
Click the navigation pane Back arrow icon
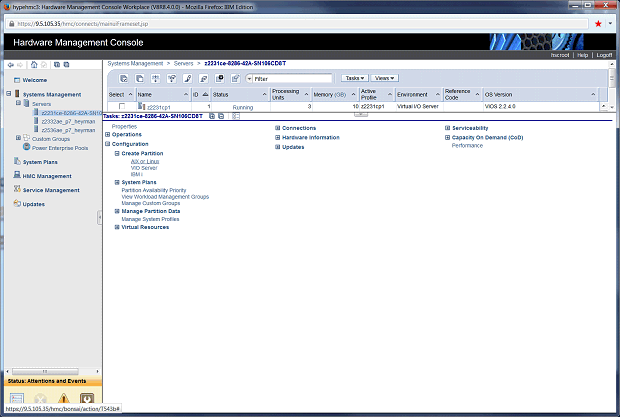11,65
